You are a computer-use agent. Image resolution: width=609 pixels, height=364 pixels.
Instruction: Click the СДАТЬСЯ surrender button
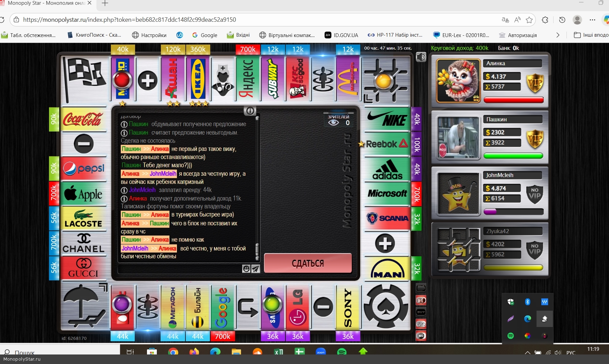(308, 263)
